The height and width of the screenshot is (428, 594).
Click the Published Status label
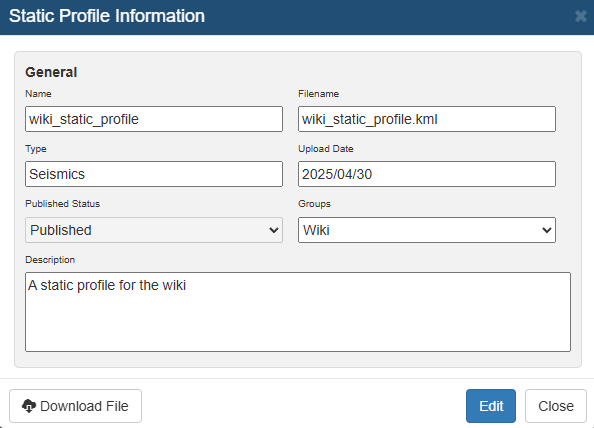tap(63, 203)
